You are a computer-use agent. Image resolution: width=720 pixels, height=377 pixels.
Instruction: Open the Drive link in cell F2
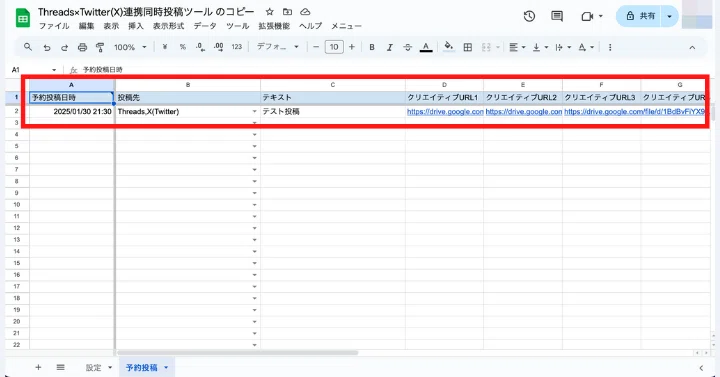pyautogui.click(x=634, y=112)
